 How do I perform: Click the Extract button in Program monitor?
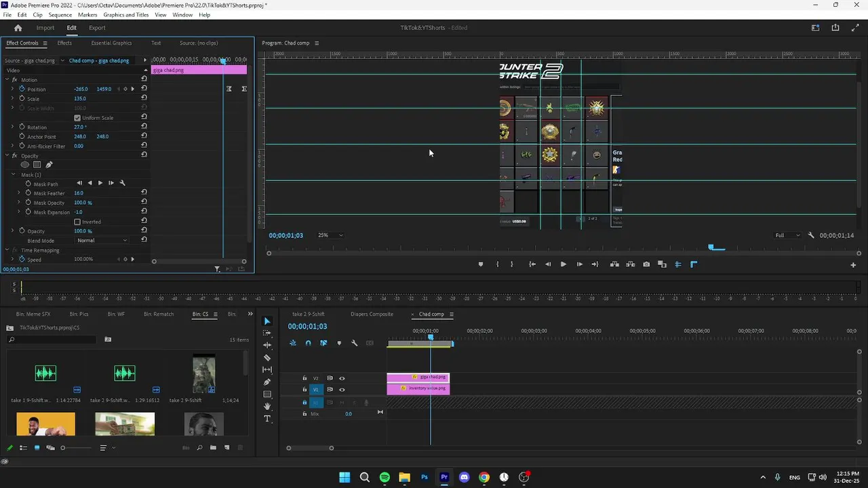(x=630, y=264)
